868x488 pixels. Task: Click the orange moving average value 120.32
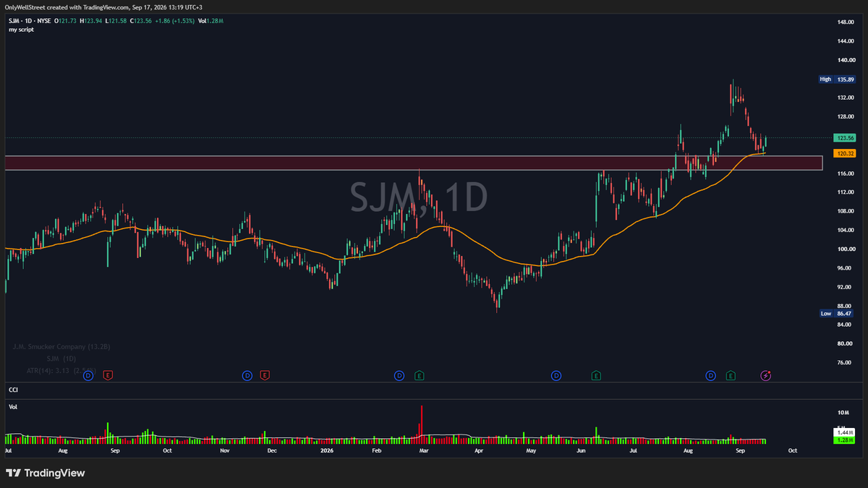pos(845,153)
